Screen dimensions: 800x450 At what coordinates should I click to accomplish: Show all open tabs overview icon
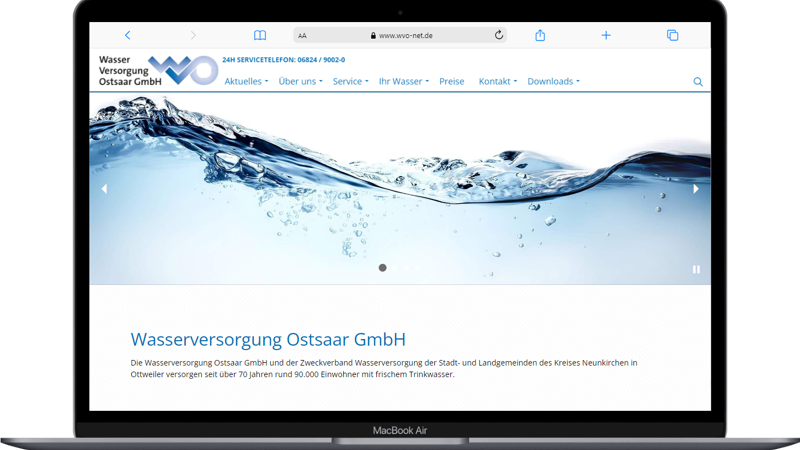[x=672, y=35]
